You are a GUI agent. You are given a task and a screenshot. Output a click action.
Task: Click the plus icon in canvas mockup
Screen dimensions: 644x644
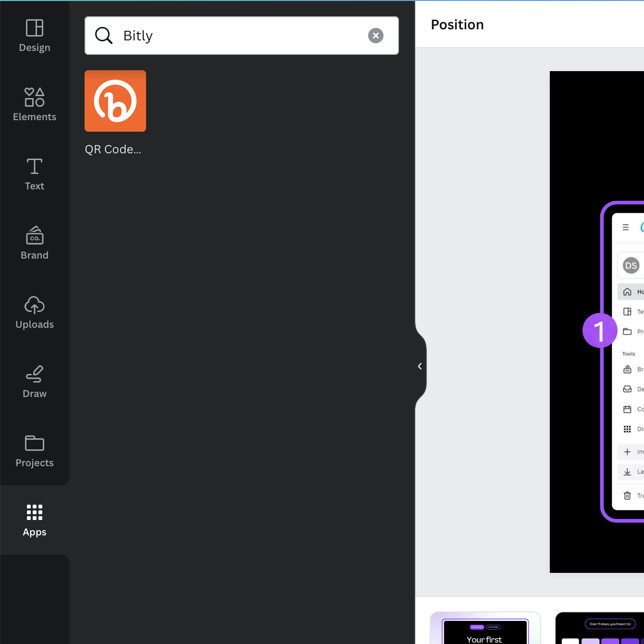(627, 452)
